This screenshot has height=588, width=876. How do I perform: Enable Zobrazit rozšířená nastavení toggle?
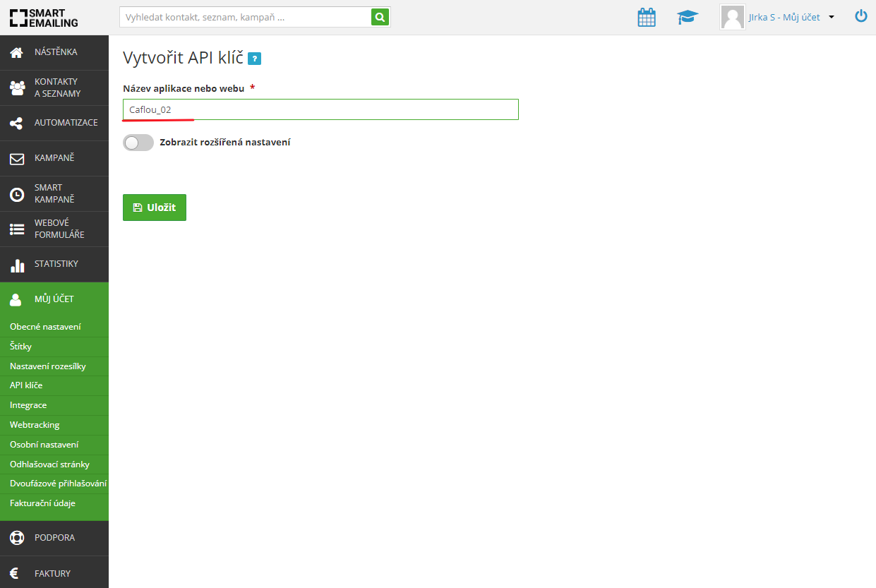tap(138, 143)
